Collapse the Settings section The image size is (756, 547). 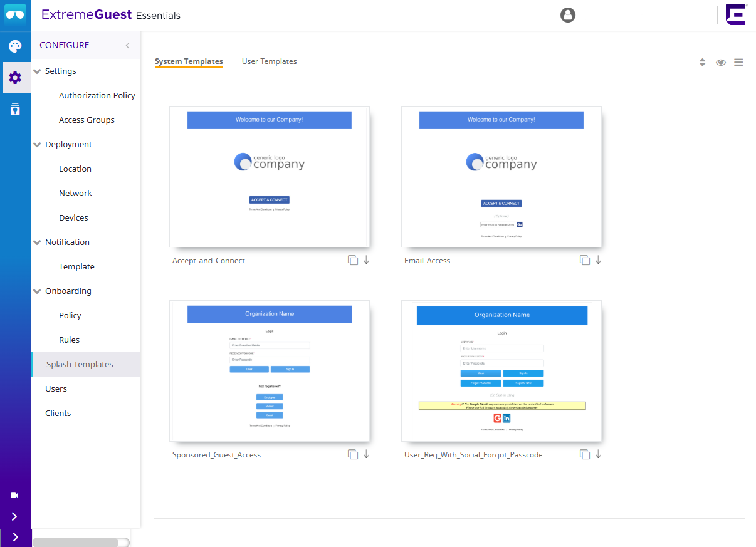click(36, 71)
